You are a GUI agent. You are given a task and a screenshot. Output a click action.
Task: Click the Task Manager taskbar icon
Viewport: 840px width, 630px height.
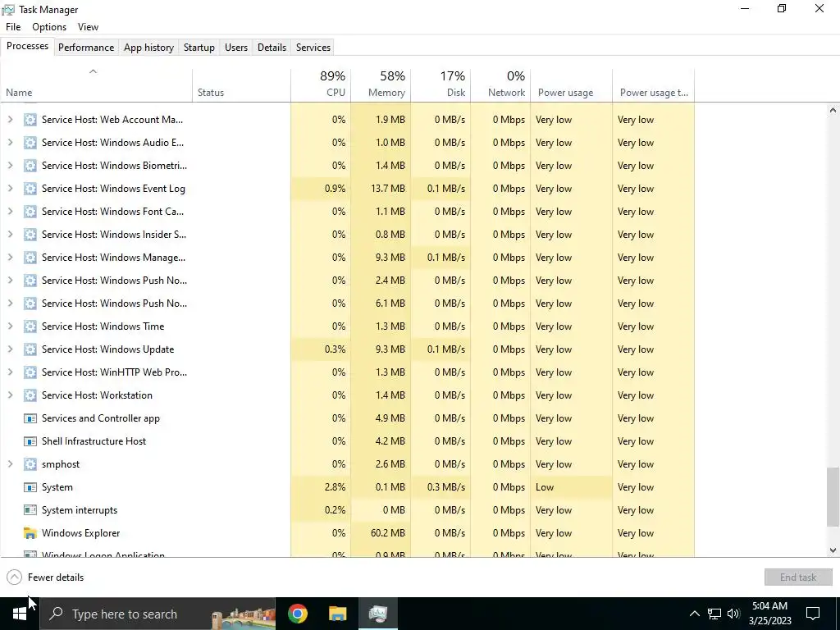[x=377, y=614]
